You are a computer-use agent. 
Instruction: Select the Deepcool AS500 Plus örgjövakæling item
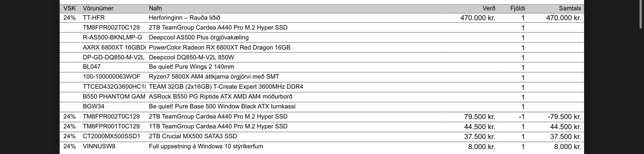click(199, 38)
